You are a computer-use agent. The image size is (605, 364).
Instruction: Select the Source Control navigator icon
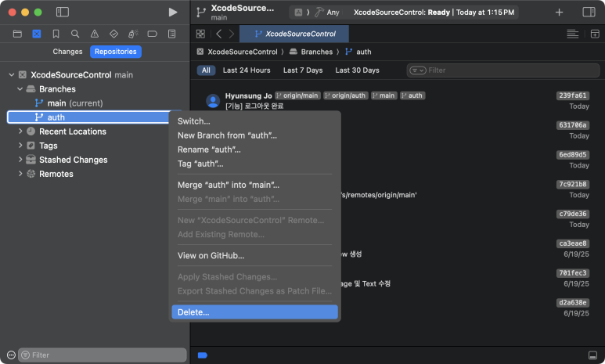click(37, 34)
